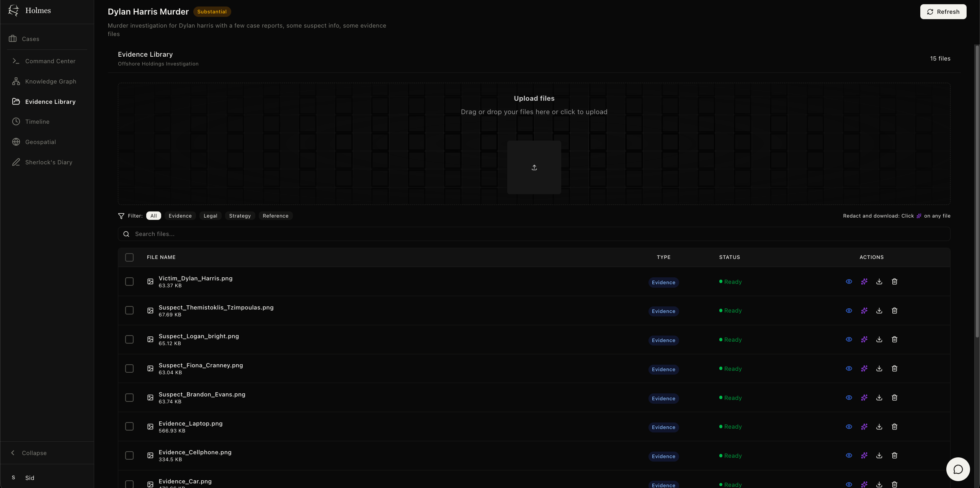Delete Suspect_Fiona_Cranney.png with trash icon

[895, 368]
